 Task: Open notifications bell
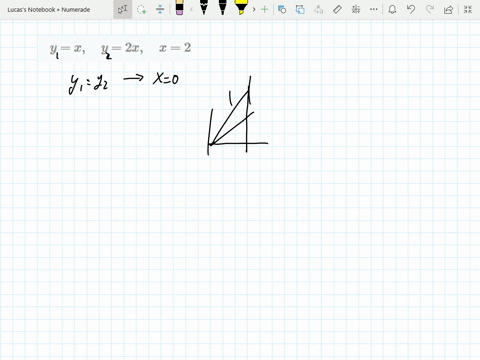coord(392,9)
